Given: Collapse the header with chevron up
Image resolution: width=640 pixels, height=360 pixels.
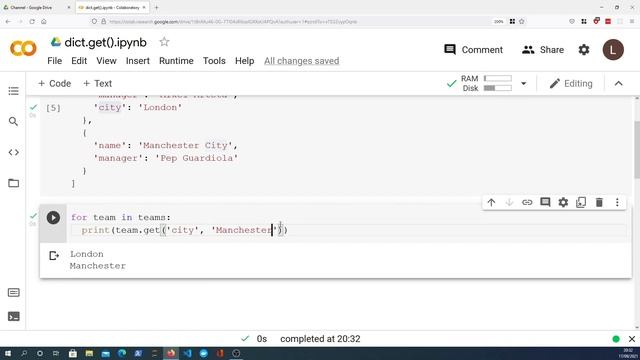Looking at the screenshot, I should coord(618,84).
